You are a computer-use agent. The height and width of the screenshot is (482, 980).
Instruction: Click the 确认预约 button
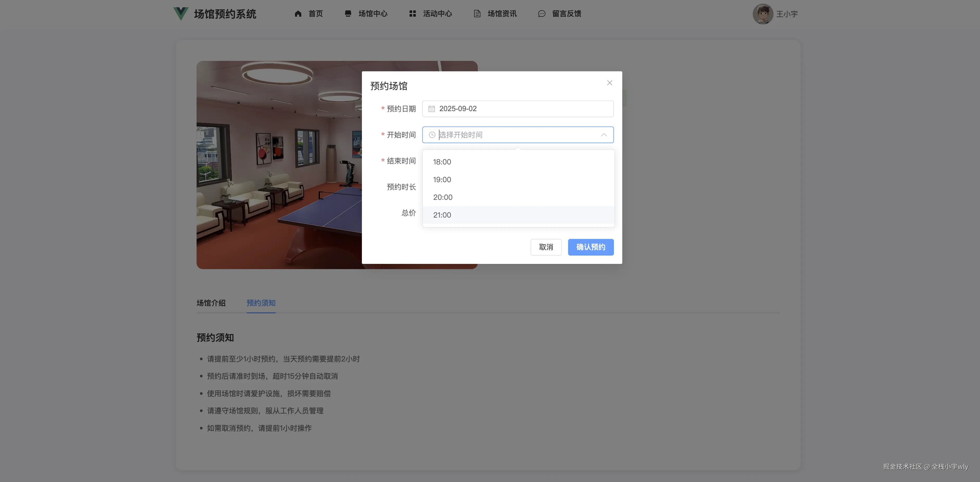[590, 247]
